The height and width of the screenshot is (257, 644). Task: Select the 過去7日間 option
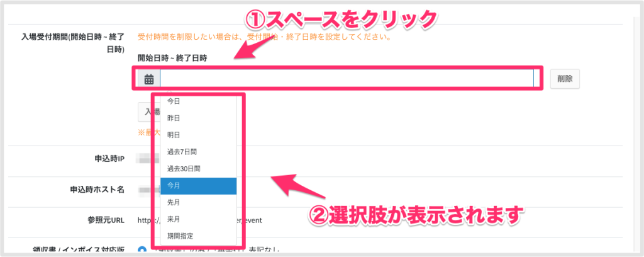198,152
